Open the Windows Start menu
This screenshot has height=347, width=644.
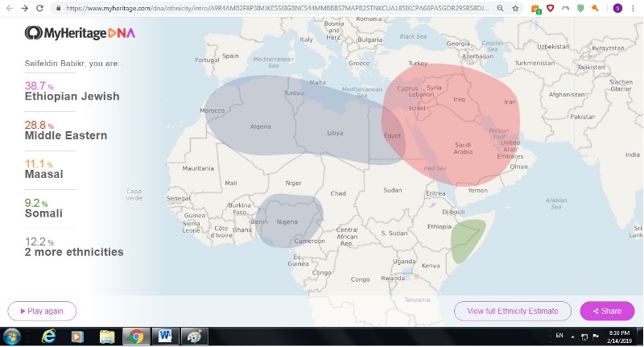coord(11,337)
